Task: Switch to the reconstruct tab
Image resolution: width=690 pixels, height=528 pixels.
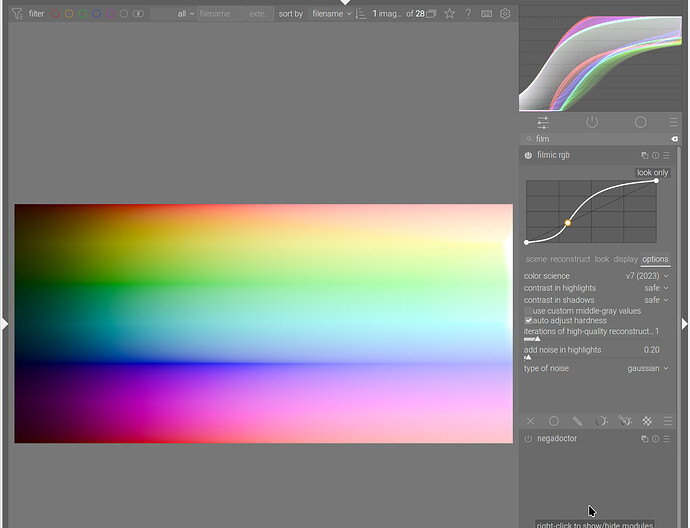Action: [x=570, y=259]
